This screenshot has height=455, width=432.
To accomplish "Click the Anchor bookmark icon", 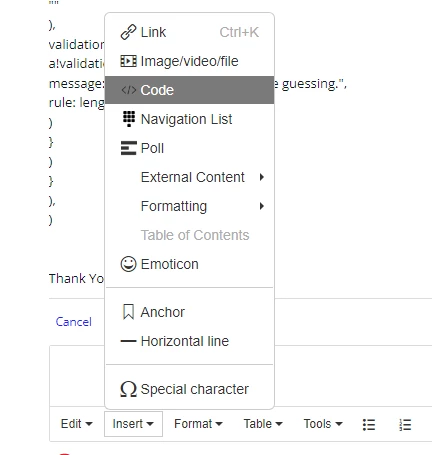I will tap(128, 312).
